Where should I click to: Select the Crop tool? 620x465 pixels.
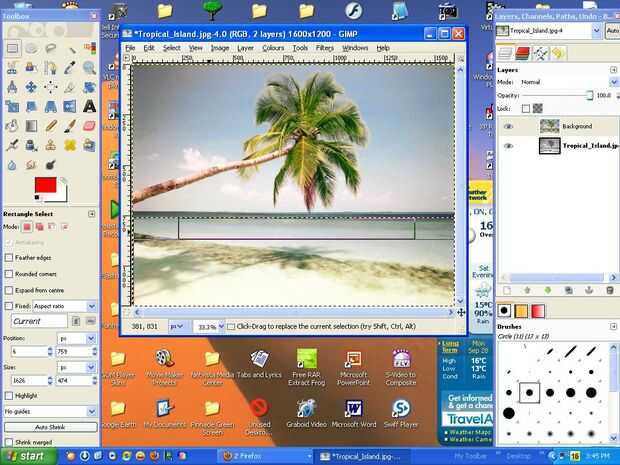pos(70,87)
